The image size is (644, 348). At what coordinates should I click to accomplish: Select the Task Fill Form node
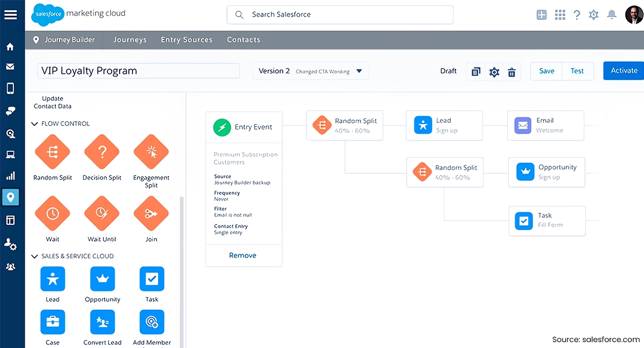(547, 220)
